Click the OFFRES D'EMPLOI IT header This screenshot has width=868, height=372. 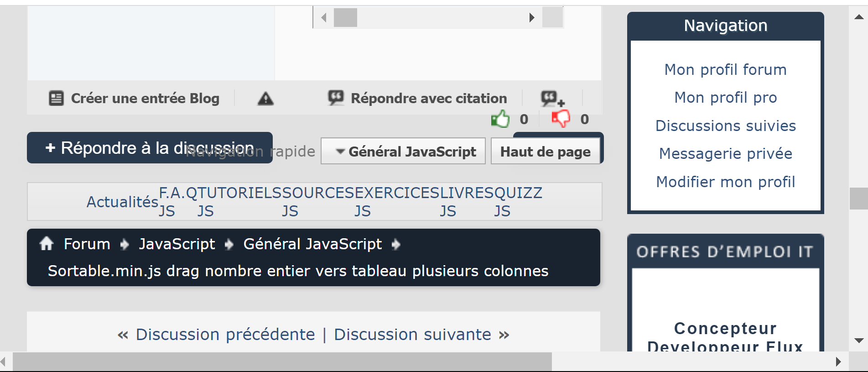tap(725, 252)
